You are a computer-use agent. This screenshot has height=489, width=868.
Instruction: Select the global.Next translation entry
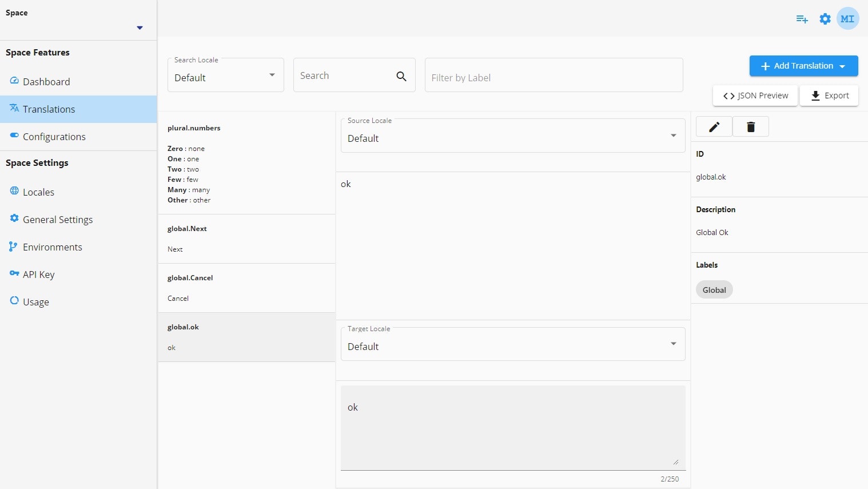click(x=246, y=239)
